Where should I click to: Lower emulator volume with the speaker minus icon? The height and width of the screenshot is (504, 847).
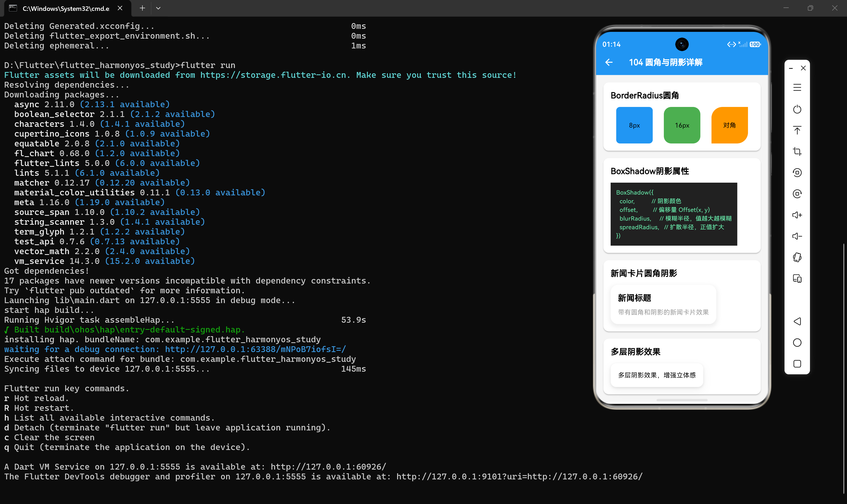(x=797, y=236)
